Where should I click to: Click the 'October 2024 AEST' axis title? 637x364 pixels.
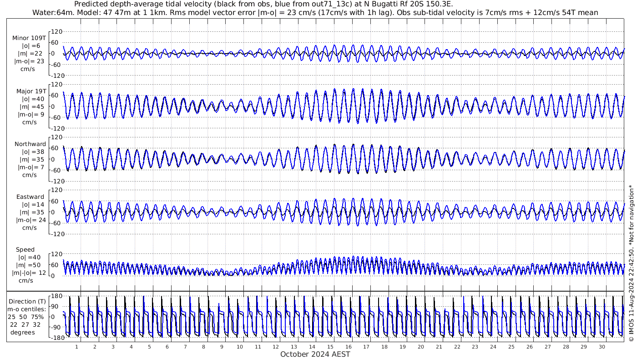point(315,354)
